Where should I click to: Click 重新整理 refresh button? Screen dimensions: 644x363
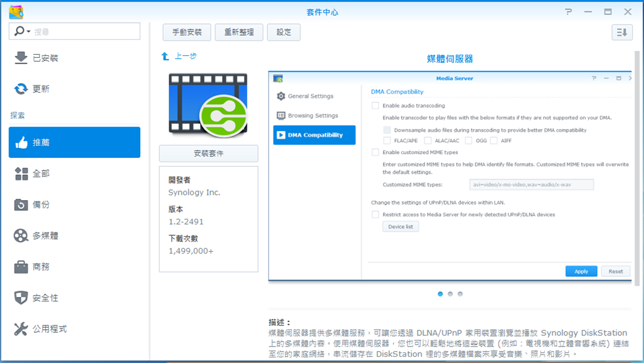click(239, 32)
